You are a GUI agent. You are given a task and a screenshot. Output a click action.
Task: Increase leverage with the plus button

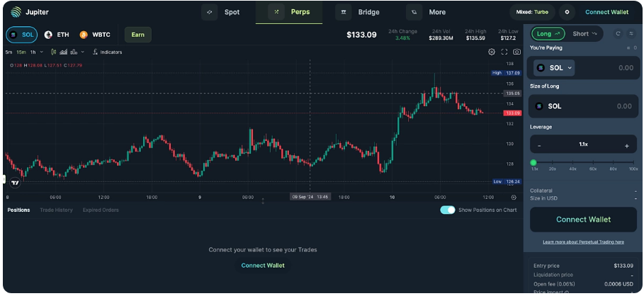click(627, 145)
